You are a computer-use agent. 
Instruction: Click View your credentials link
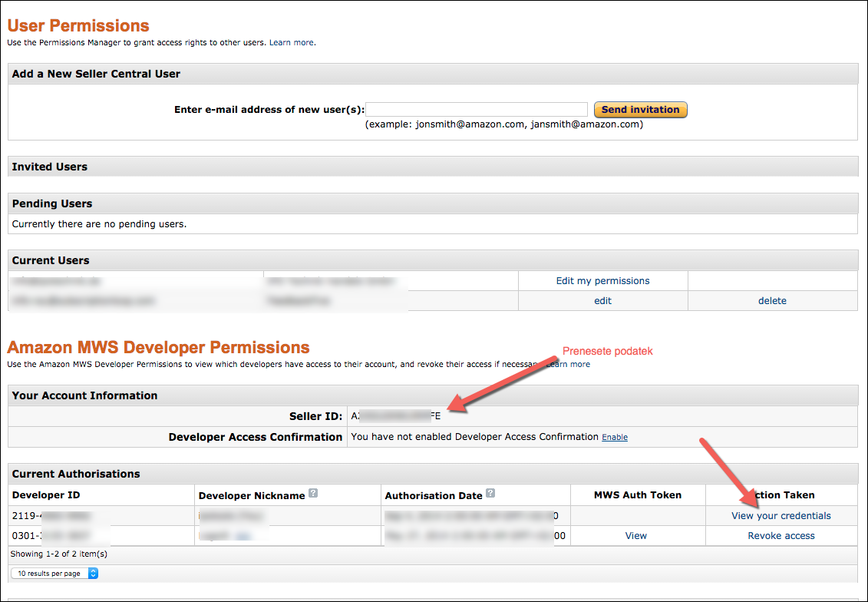[x=781, y=515]
